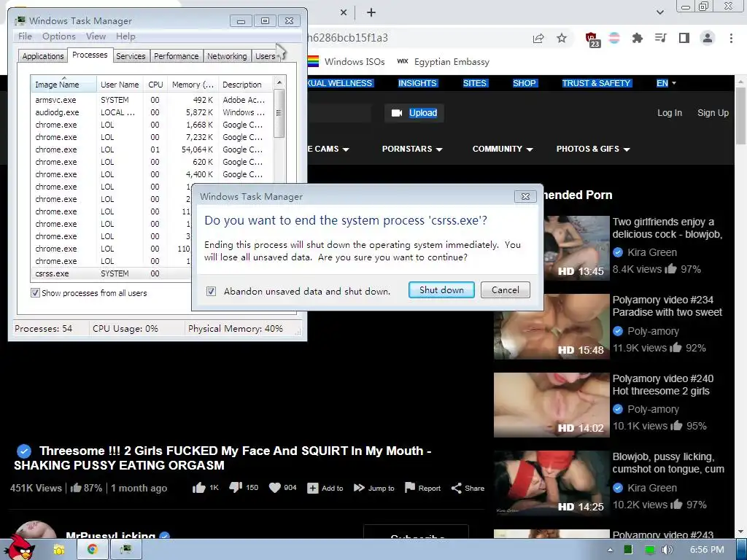Select the armsvc.exe process row

[x=152, y=100]
